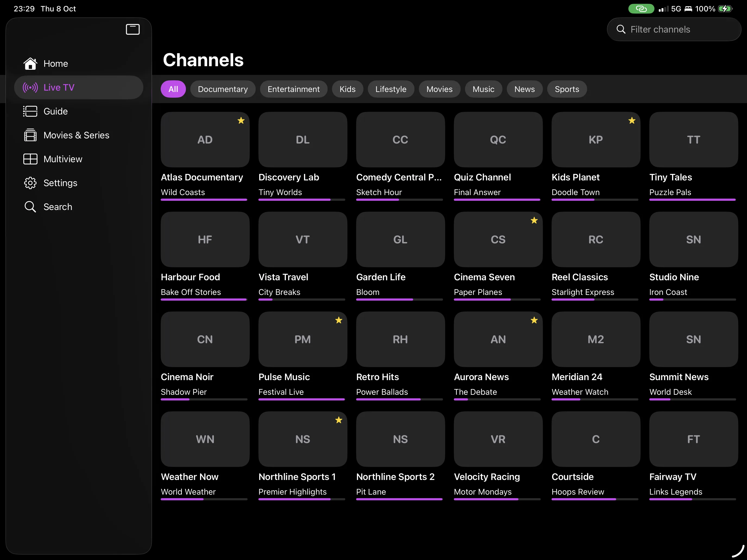Screen dimensions: 747x560
Task: Open the Multiview grid icon
Action: pos(30,159)
